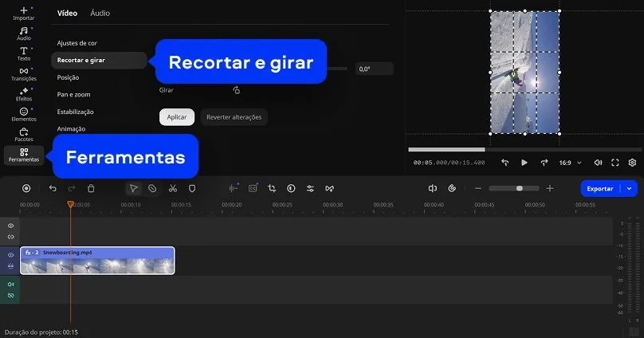This screenshot has height=338, width=644.
Task: Click the preview progress bar
Action: (525, 150)
